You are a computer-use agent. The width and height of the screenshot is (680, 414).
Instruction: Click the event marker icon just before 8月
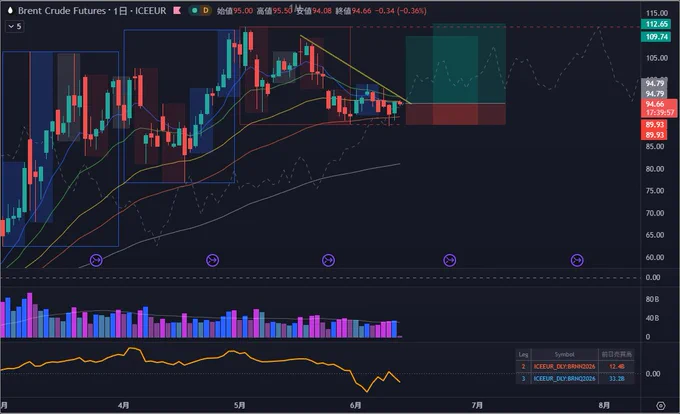(577, 260)
